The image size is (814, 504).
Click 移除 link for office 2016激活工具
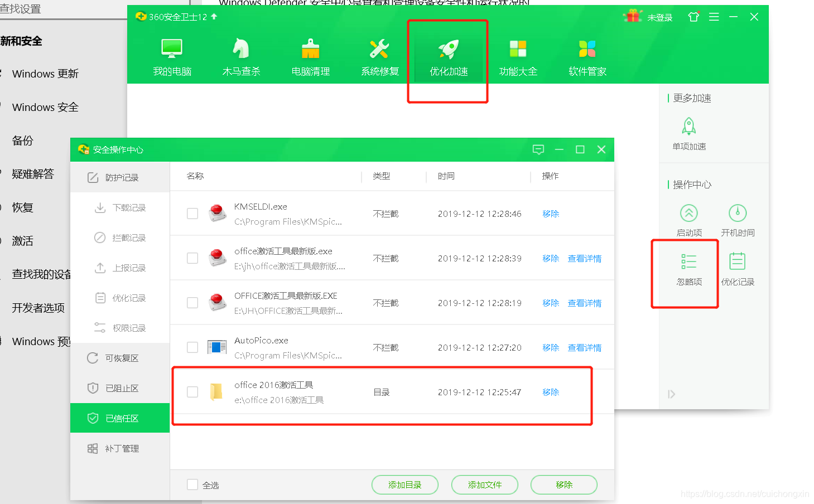551,392
